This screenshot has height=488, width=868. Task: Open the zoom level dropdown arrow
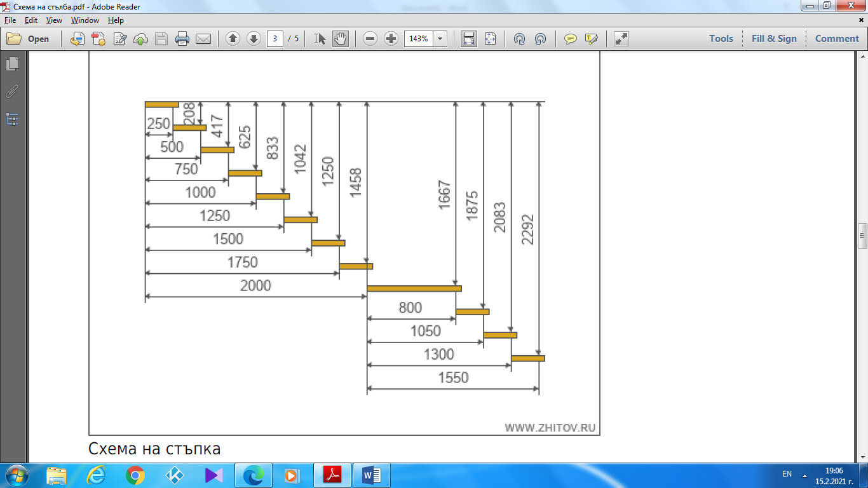(x=440, y=39)
